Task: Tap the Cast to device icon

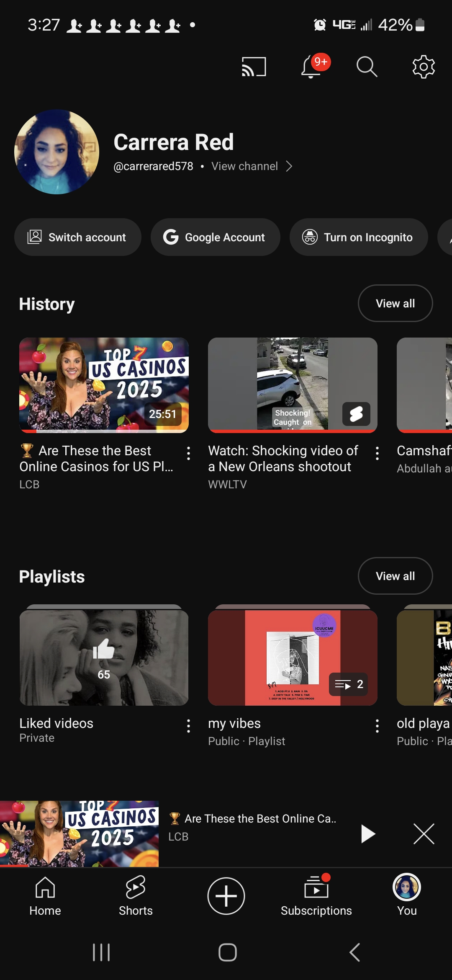Action: [254, 67]
